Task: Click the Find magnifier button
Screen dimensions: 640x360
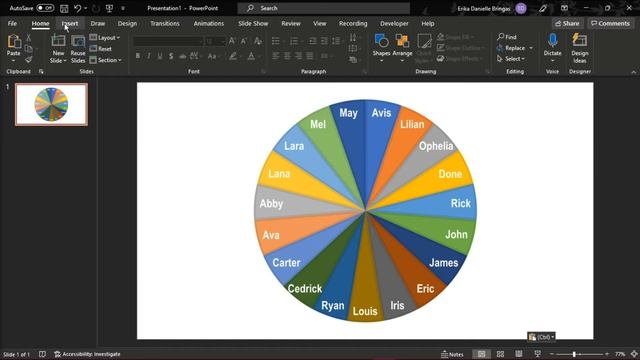Action: (x=507, y=37)
